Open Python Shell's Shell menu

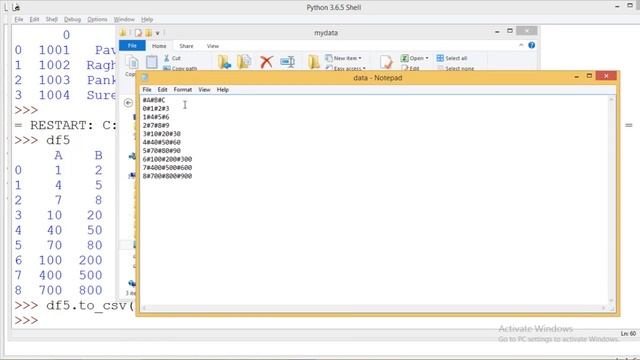tap(51, 20)
